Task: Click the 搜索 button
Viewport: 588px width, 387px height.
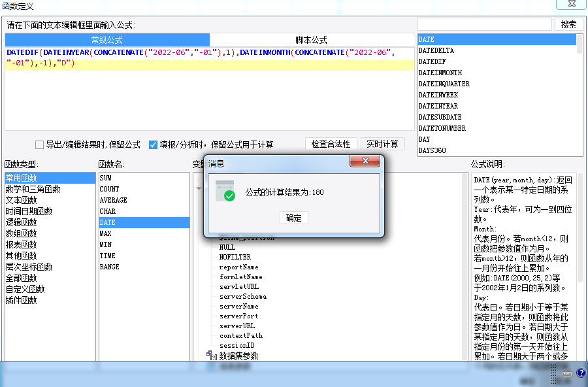Action: pos(568,24)
